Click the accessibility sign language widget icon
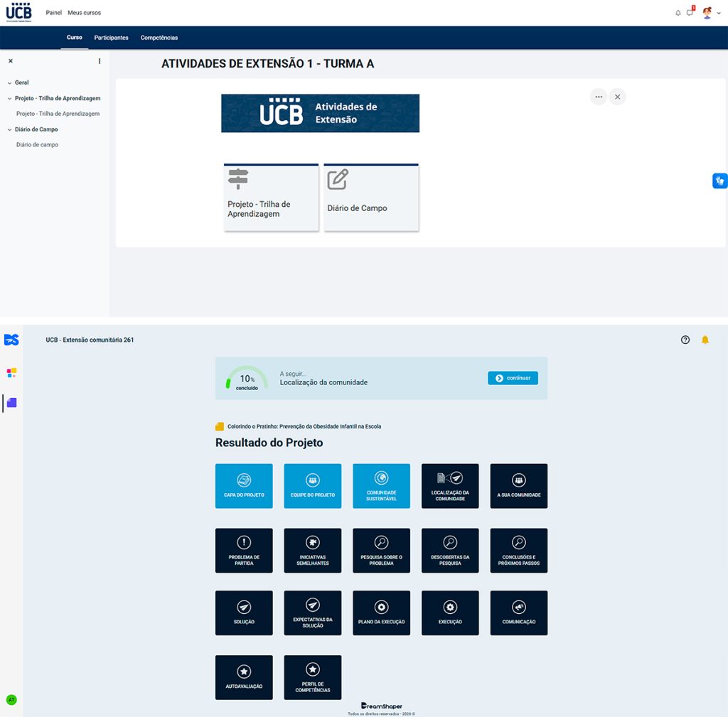This screenshot has height=717, width=728. pos(719,180)
